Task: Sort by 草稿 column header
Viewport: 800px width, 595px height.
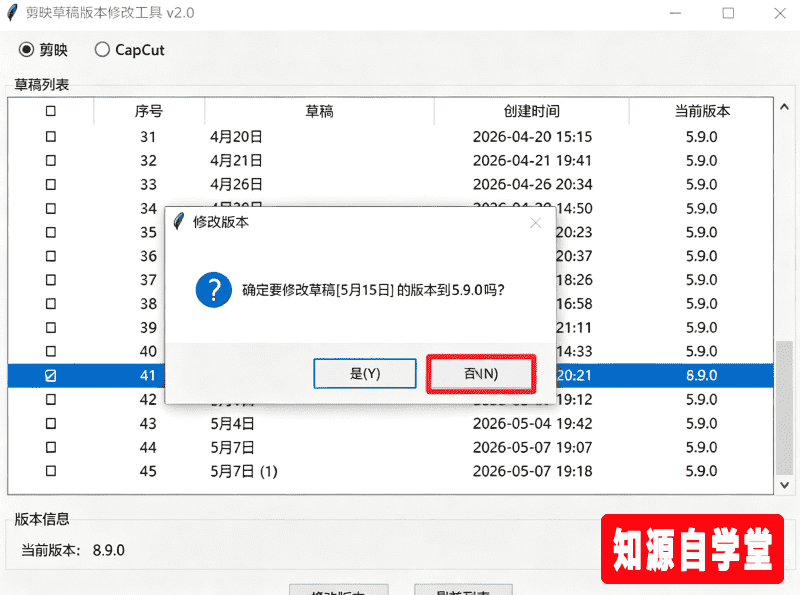Action: (x=319, y=111)
